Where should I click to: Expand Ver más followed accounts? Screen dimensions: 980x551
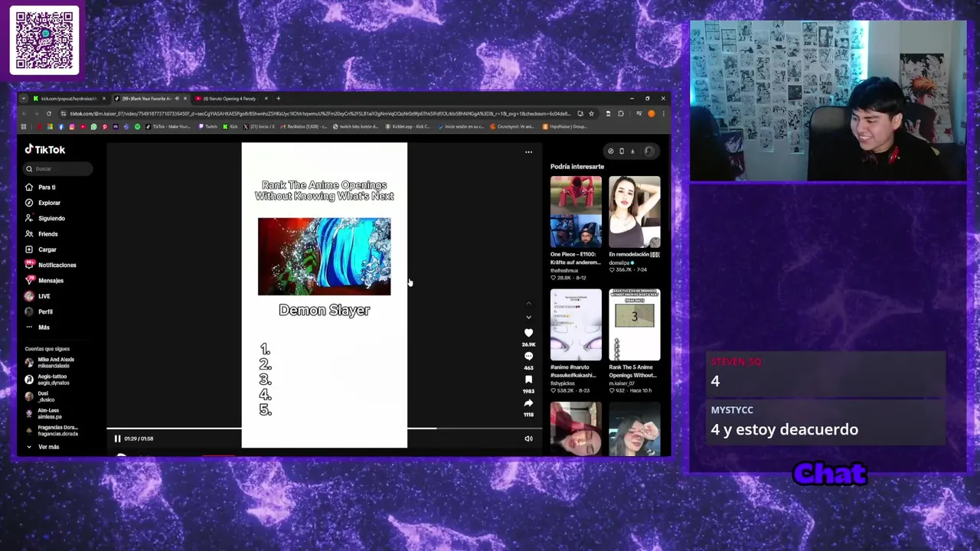pos(43,447)
